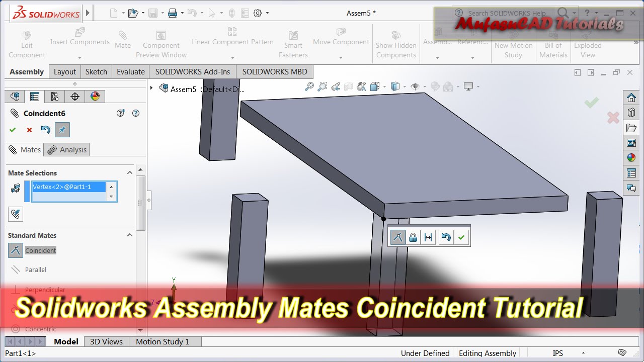Click the Lock mate icon in pop-up toolbar
The image size is (644, 362).
click(413, 237)
